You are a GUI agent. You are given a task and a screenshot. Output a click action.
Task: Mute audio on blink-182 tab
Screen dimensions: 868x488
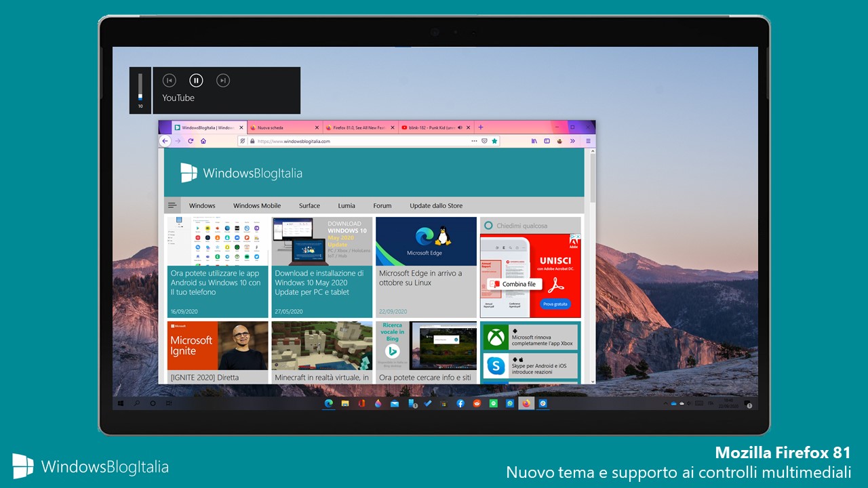pyautogui.click(x=460, y=127)
